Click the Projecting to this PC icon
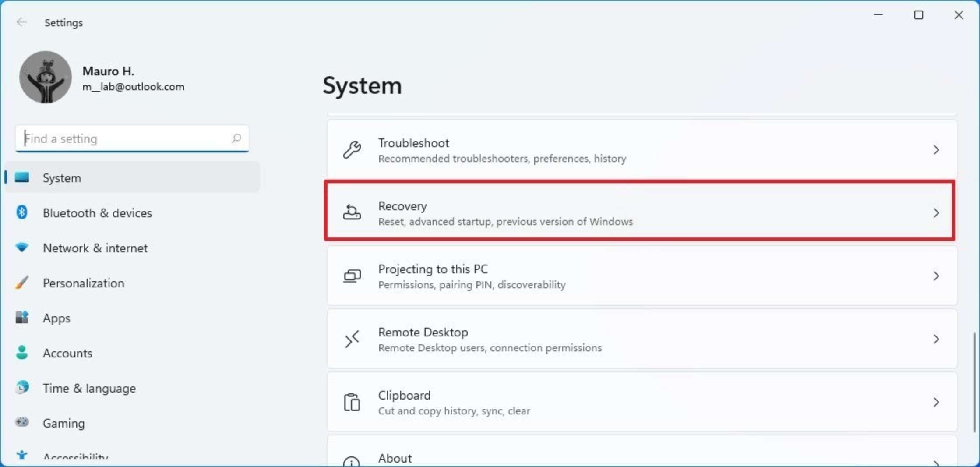The width and height of the screenshot is (980, 467). click(x=352, y=276)
